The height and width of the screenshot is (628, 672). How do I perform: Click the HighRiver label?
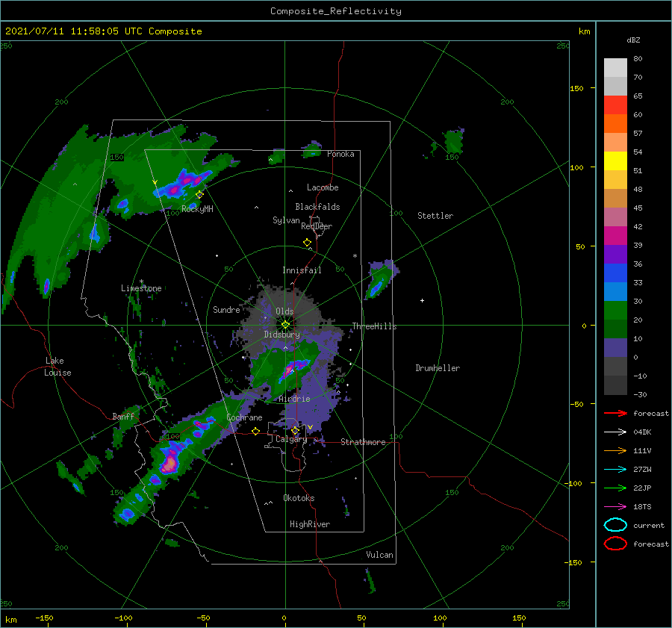[x=310, y=524]
